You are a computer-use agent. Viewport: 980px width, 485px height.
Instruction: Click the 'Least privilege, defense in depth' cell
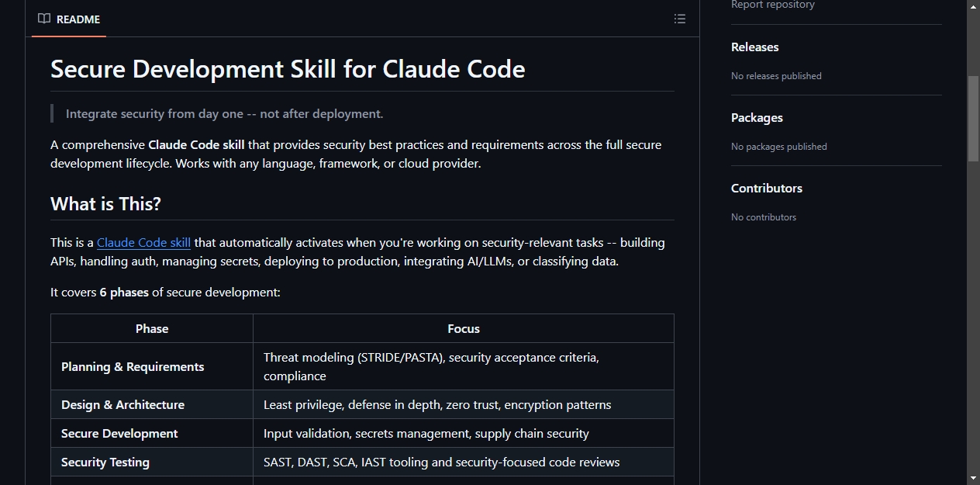pos(464,404)
